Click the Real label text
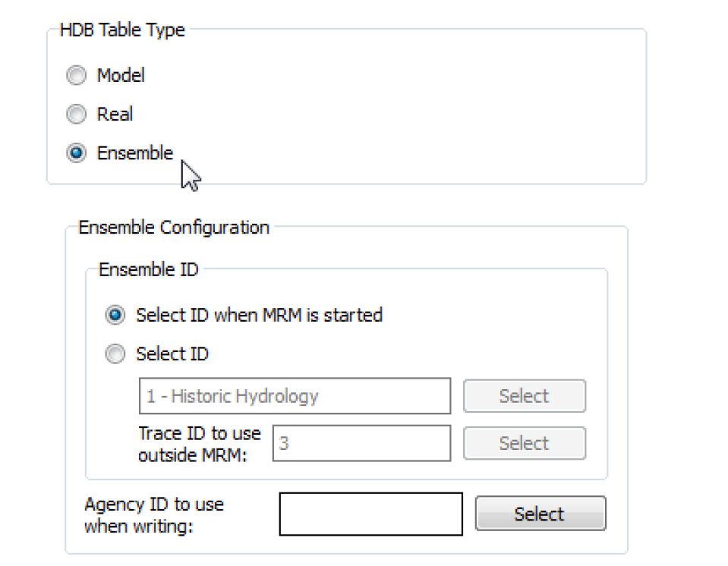728x566 pixels. pyautogui.click(x=115, y=115)
